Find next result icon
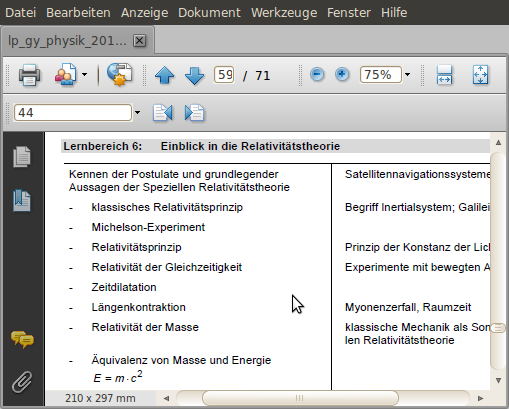509x409 pixels. pyautogui.click(x=194, y=113)
